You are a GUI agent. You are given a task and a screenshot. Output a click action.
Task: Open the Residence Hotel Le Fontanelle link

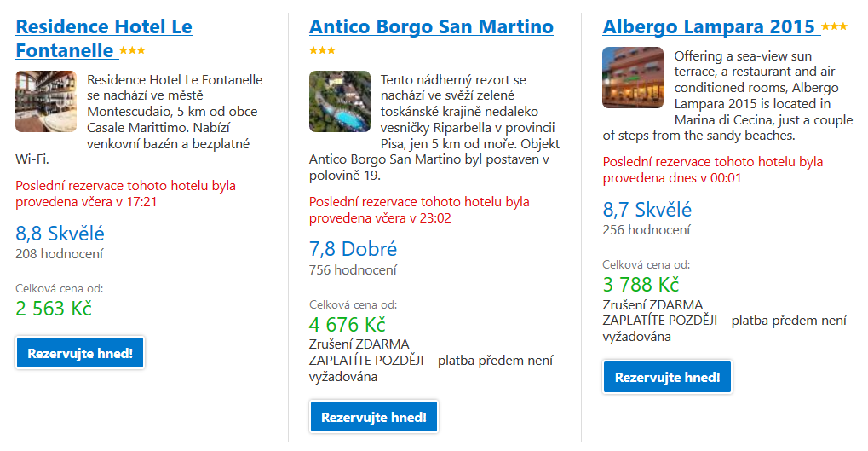click(104, 38)
